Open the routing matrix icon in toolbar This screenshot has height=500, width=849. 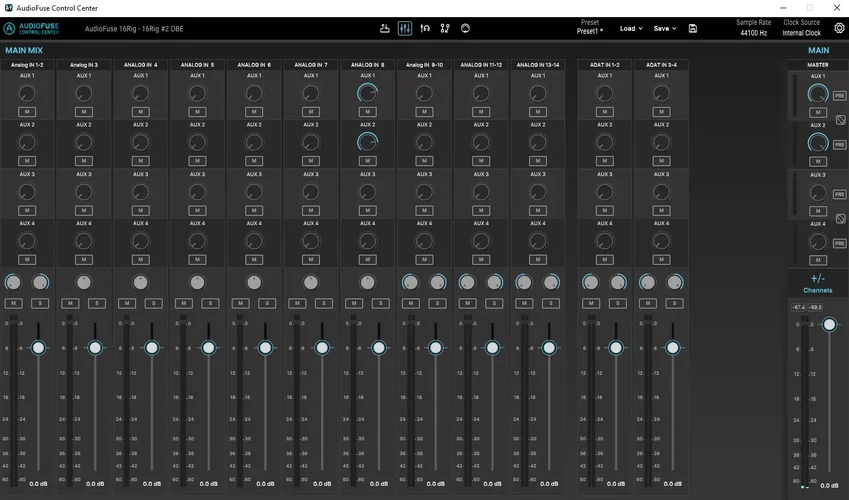[445, 28]
